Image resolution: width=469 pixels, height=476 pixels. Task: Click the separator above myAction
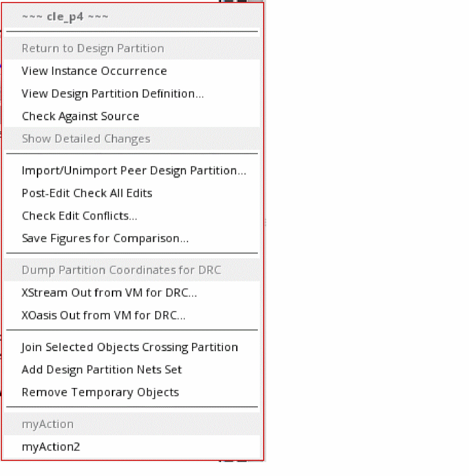132,408
